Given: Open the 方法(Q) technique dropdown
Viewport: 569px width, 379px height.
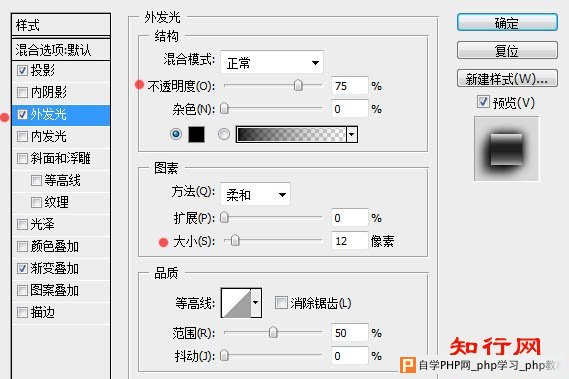Looking at the screenshot, I should coord(255,194).
